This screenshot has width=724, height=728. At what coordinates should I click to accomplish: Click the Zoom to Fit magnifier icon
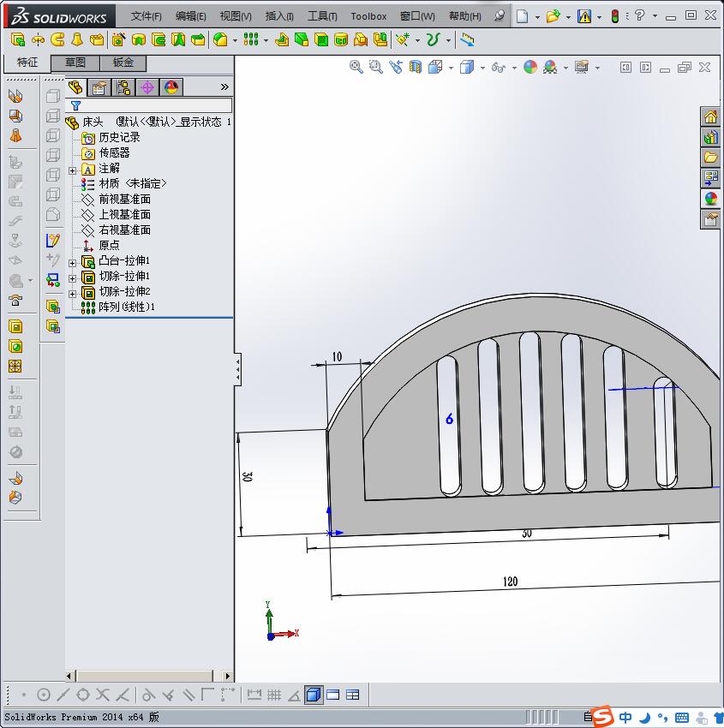[356, 67]
